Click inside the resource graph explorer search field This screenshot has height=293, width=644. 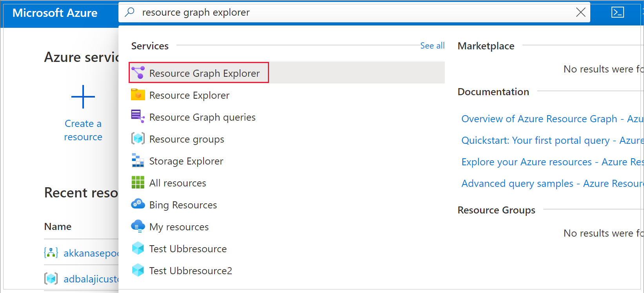click(x=355, y=13)
